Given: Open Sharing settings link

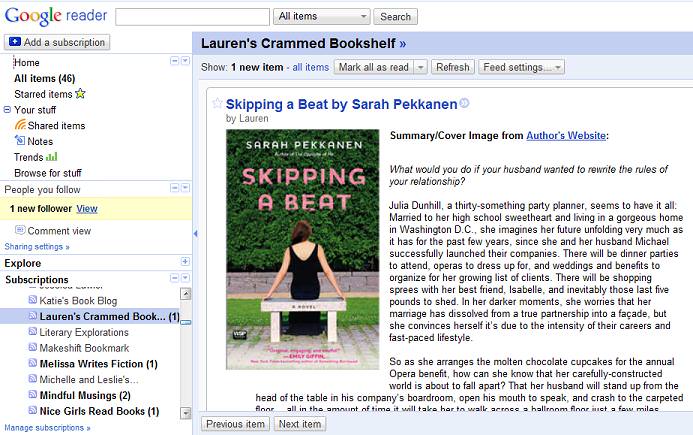Looking at the screenshot, I should (x=37, y=247).
